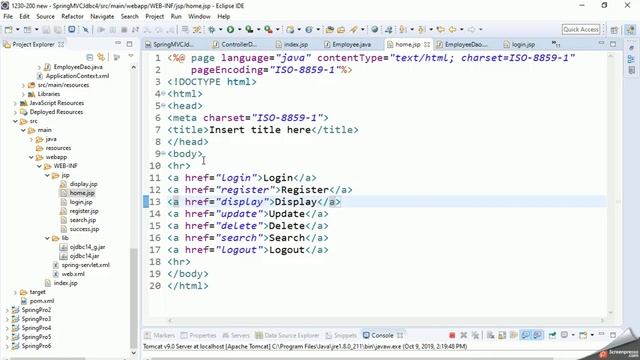
Task: Show hidden editor tabs list
Action: pos(556,44)
